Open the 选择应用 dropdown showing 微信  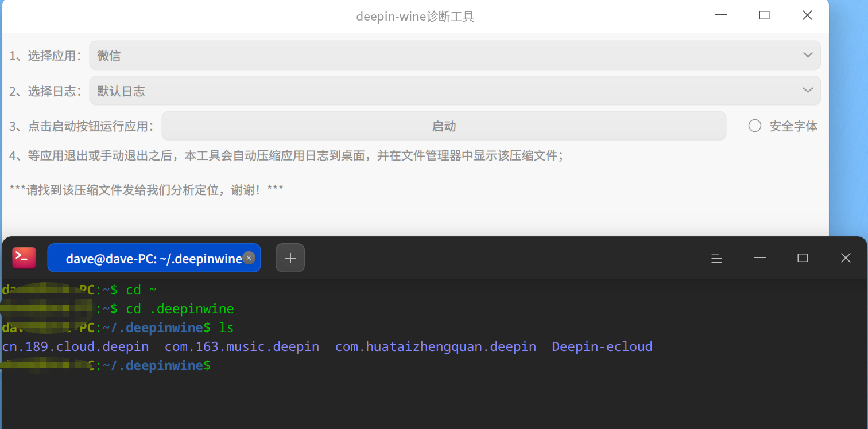pyautogui.click(x=455, y=56)
